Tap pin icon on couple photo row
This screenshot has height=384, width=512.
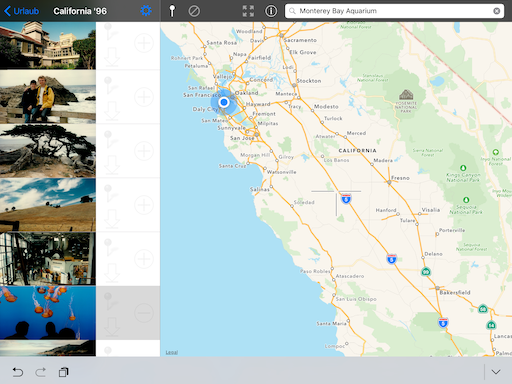110,85
